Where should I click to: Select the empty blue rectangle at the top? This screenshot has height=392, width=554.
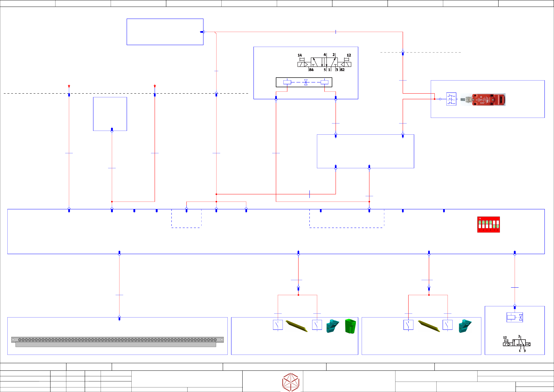[x=165, y=32]
